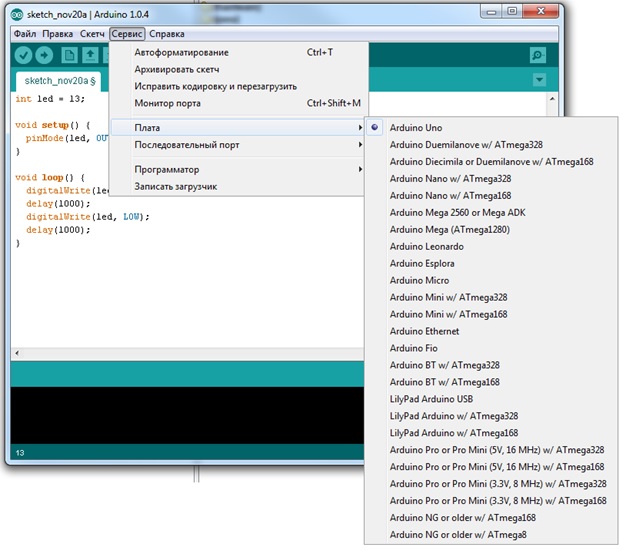Open the Serial Monitor magnifier icon
This screenshot has width=623, height=551.
click(x=538, y=55)
